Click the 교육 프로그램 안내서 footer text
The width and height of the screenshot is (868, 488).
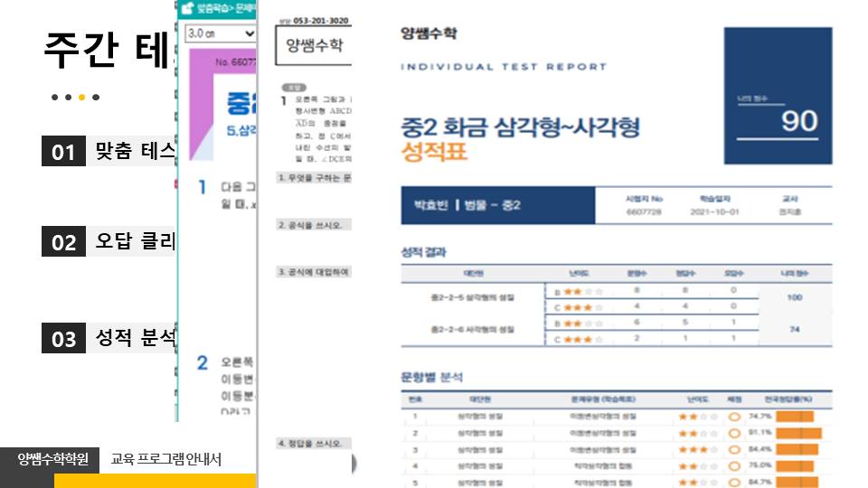pos(165,459)
